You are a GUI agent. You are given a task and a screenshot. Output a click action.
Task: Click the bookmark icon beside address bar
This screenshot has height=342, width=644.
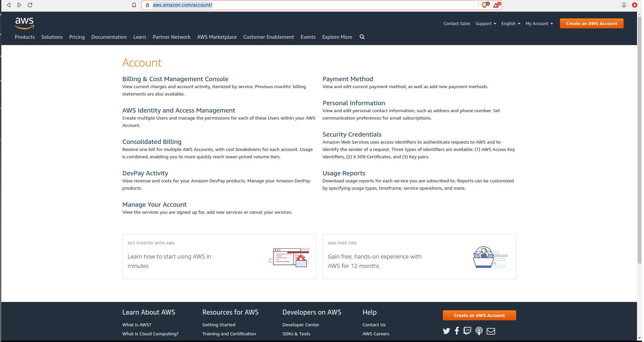tap(134, 5)
